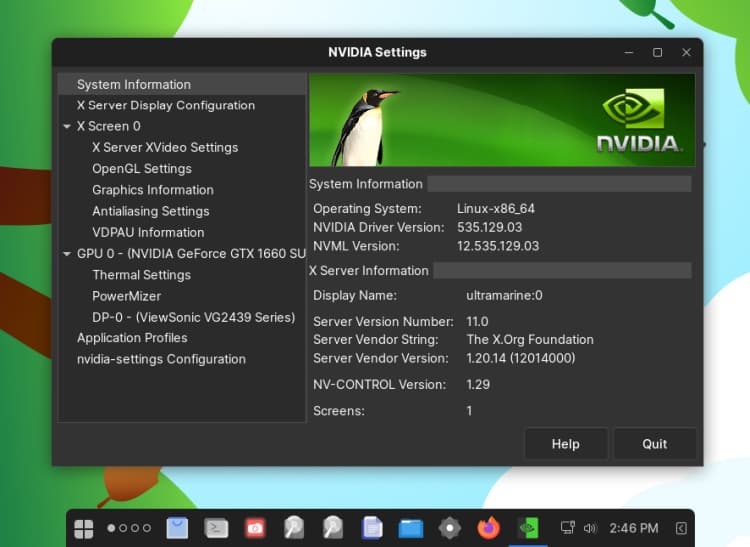Image resolution: width=750 pixels, height=547 pixels.
Task: Click the NVML version value 12.535.129.03
Action: click(498, 246)
